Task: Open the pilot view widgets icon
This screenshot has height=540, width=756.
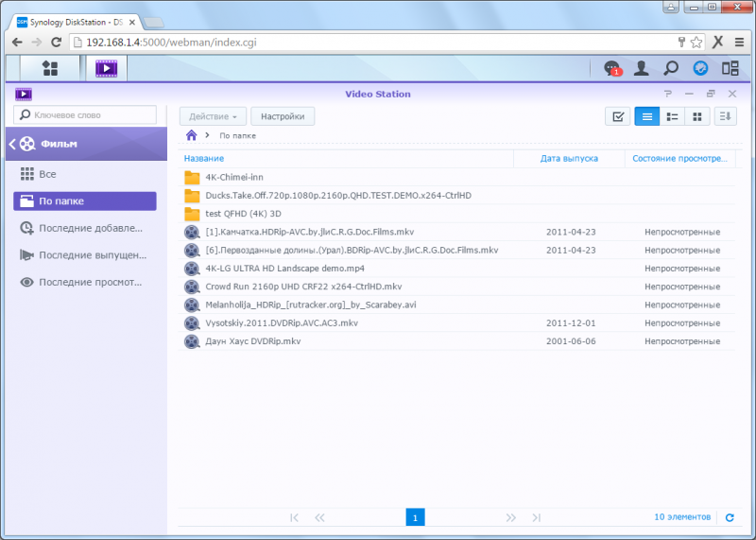Action: click(x=730, y=68)
